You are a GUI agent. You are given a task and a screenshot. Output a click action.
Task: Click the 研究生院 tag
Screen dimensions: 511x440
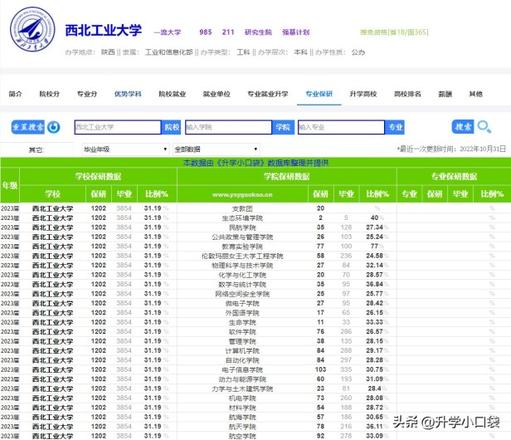coord(258,32)
